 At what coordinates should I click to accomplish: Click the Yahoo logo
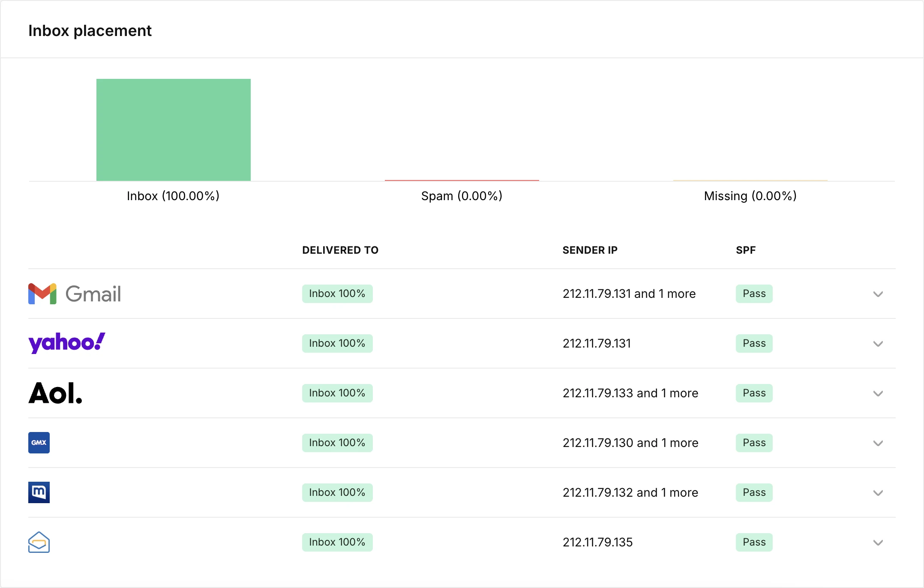pos(66,343)
